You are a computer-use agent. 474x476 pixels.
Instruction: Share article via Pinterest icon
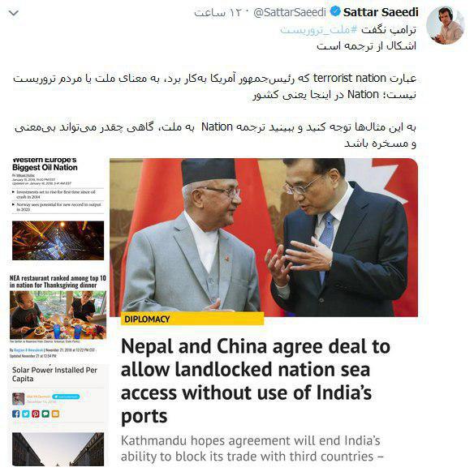(36, 414)
